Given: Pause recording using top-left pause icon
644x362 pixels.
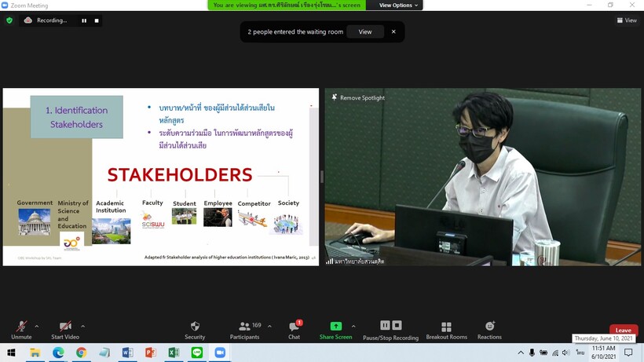Looking at the screenshot, I should [x=84, y=20].
